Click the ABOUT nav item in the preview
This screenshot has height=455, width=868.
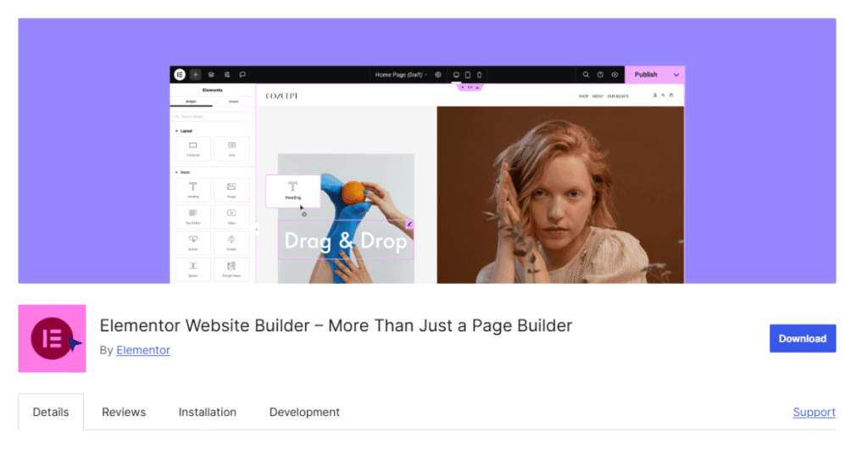[x=598, y=97]
